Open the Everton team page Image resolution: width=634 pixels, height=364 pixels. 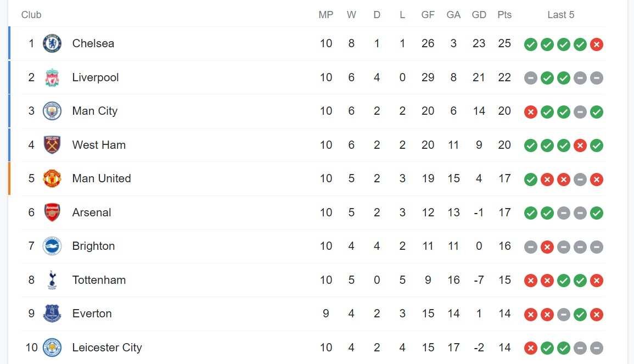(x=92, y=313)
